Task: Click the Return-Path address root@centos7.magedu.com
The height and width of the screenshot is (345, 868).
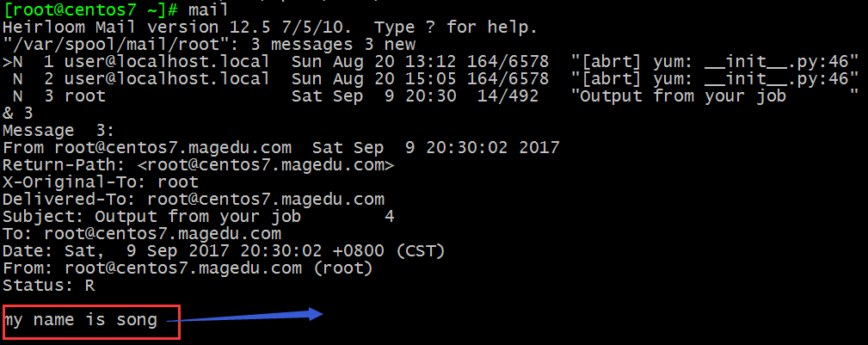Action: coord(266,165)
